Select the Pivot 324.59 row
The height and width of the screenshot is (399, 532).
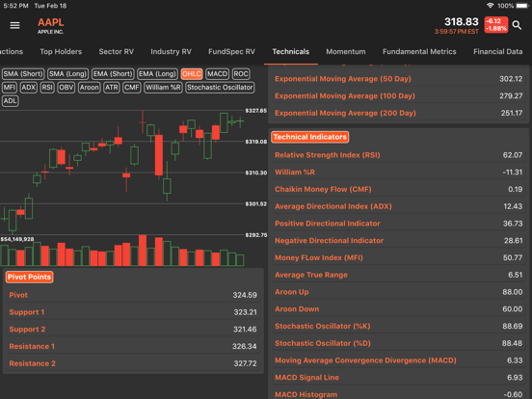tap(133, 295)
